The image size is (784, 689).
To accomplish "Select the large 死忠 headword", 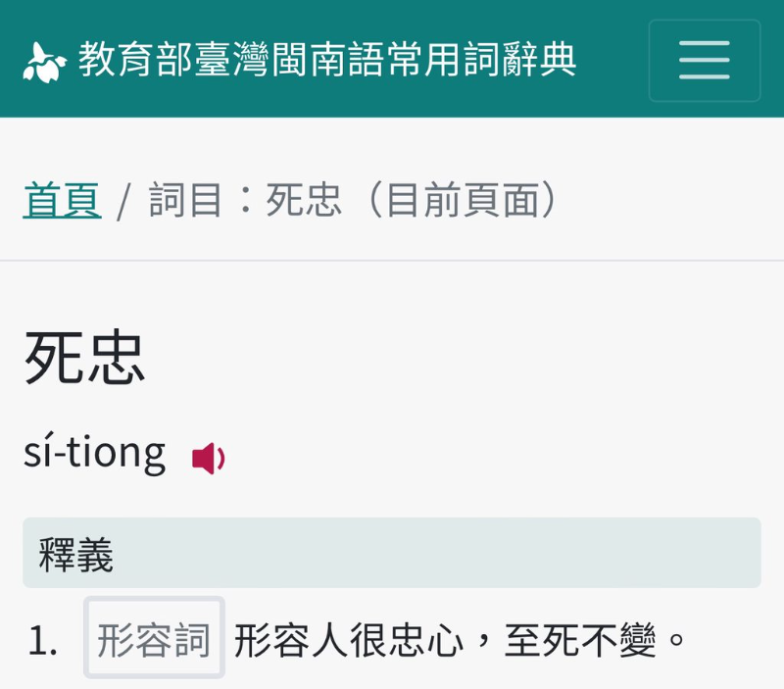I will point(85,357).
